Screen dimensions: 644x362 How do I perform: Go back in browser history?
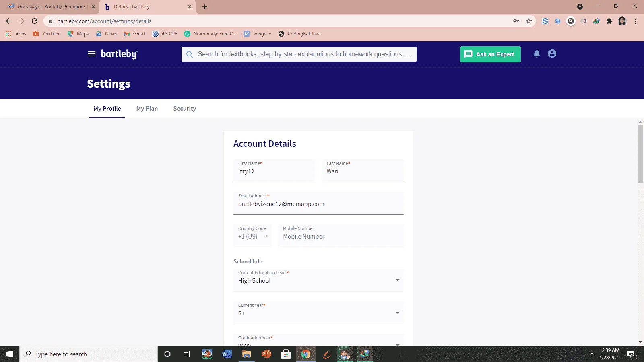(x=9, y=21)
